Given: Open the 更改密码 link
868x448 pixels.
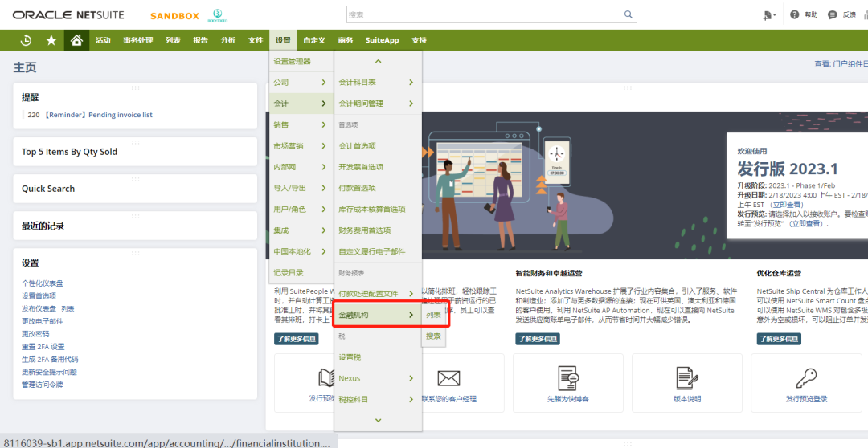Looking at the screenshot, I should click(x=35, y=334).
